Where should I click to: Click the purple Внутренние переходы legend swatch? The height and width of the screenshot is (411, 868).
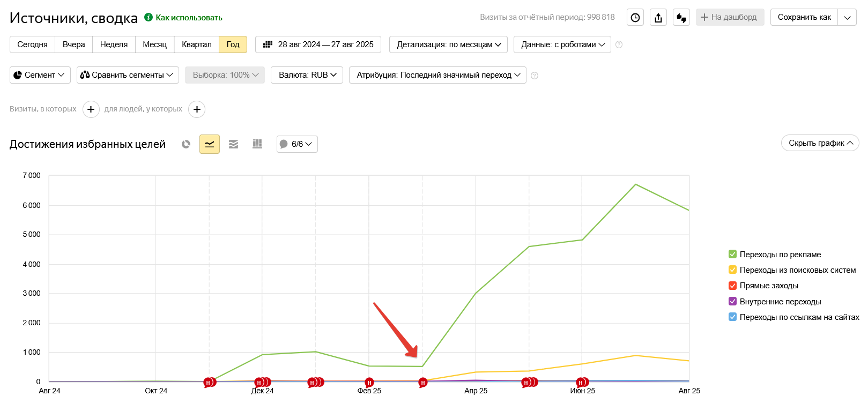[x=732, y=301]
